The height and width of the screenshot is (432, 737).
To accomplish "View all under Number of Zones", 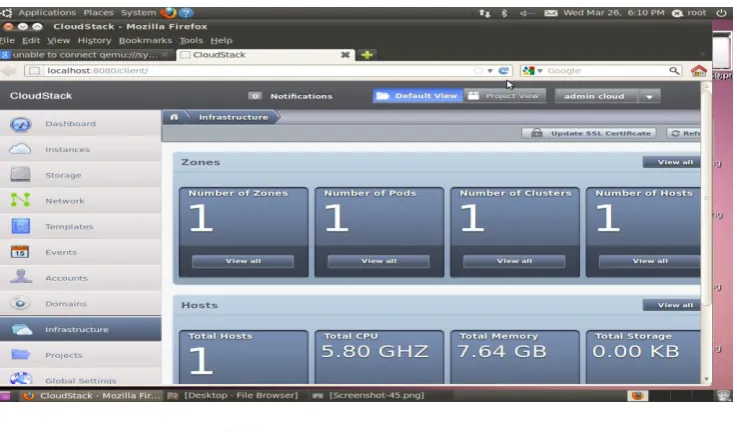I will (x=243, y=261).
